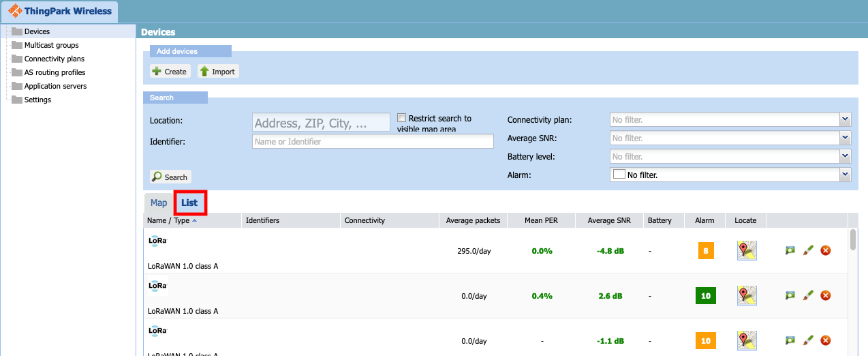Select the List tab
868x356 pixels.
click(x=189, y=203)
